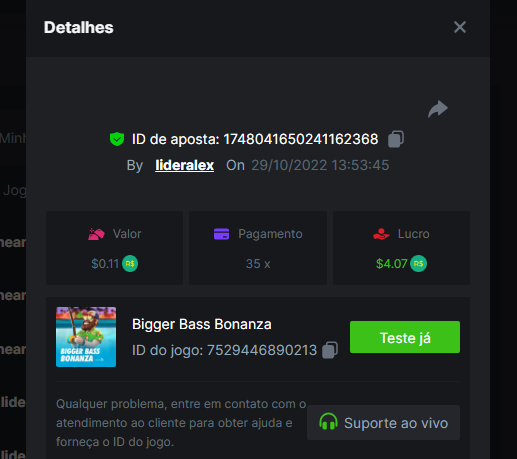Copy the ID de aposta number
517x459 pixels.
point(396,139)
